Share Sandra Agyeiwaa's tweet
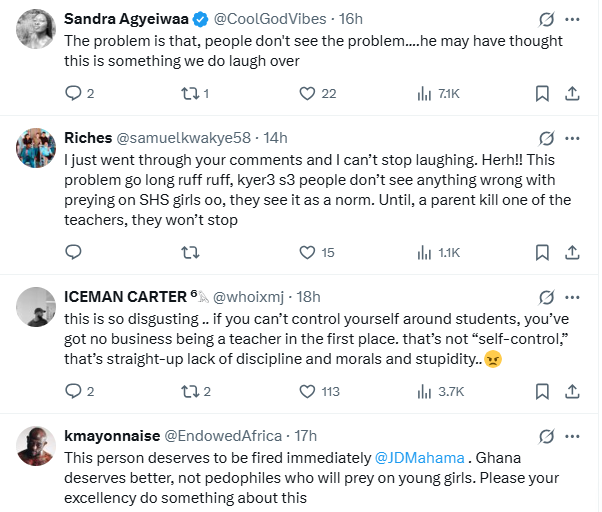Image resolution: width=602 pixels, height=512 pixels. pyautogui.click(x=572, y=93)
